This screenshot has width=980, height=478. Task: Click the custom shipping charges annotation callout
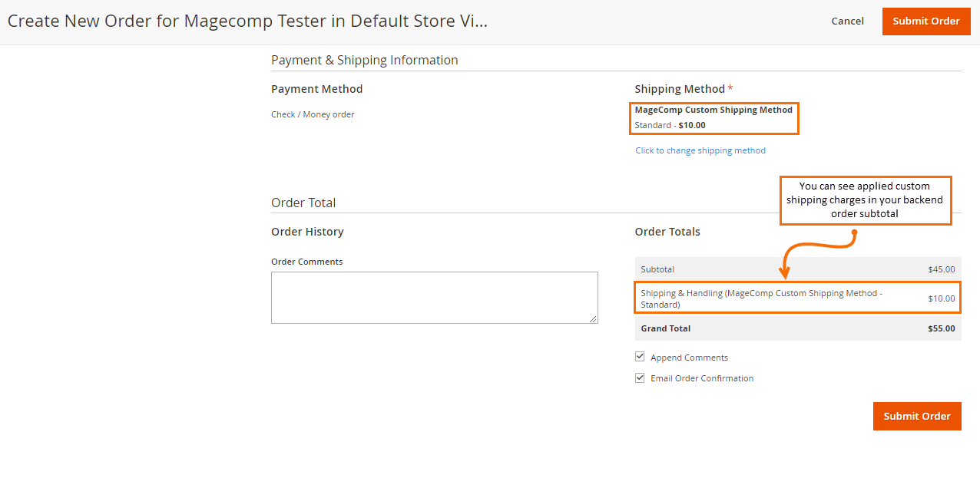865,200
